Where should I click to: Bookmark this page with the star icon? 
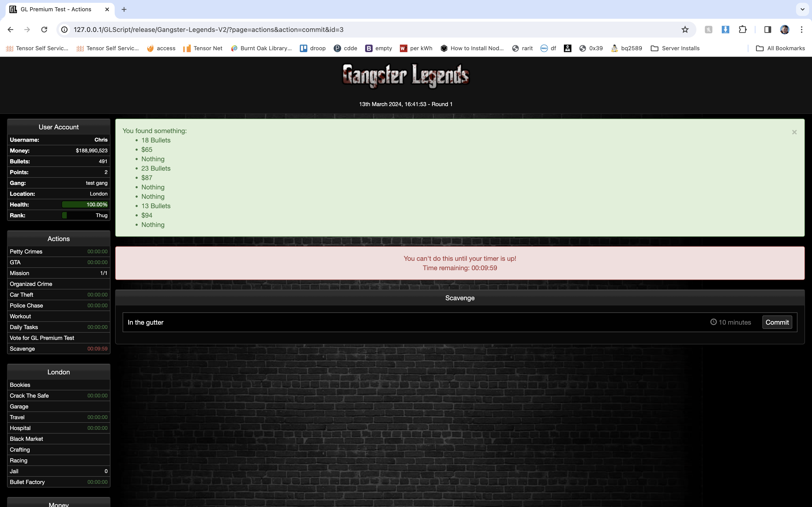click(685, 30)
